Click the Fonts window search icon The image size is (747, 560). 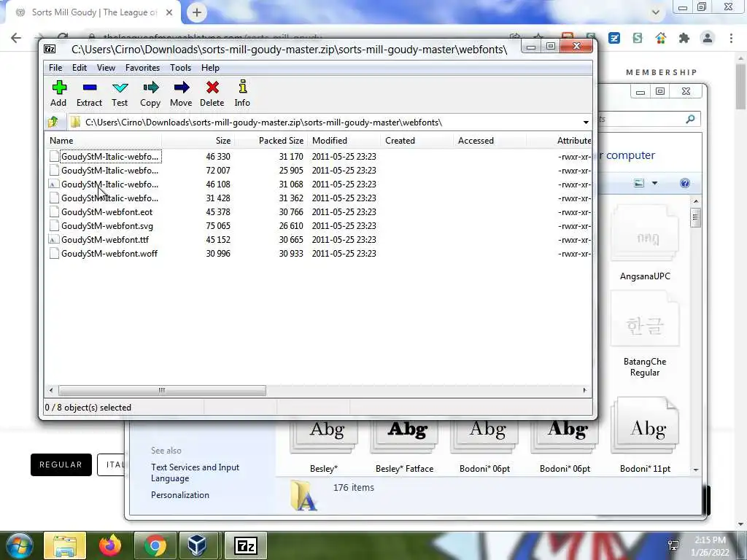pyautogui.click(x=690, y=119)
